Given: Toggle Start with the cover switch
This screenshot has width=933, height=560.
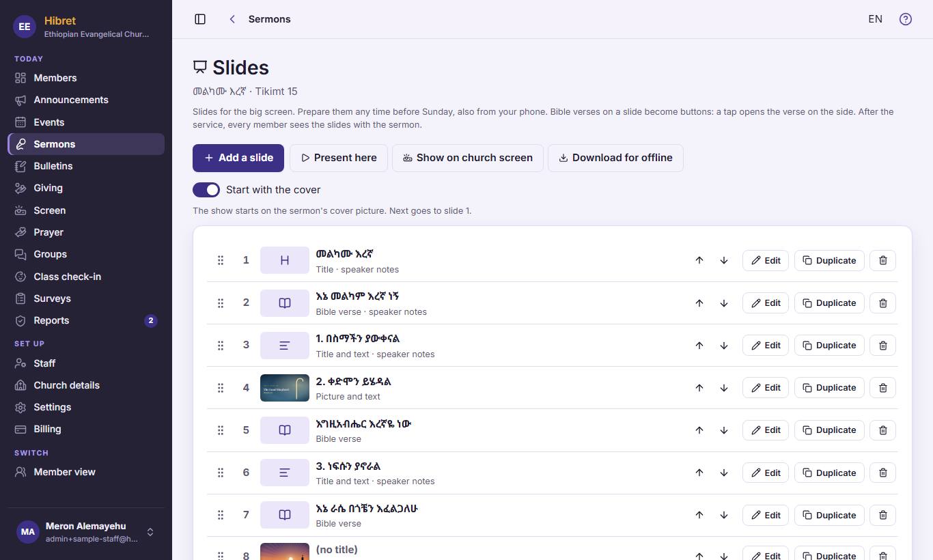Looking at the screenshot, I should pyautogui.click(x=206, y=190).
